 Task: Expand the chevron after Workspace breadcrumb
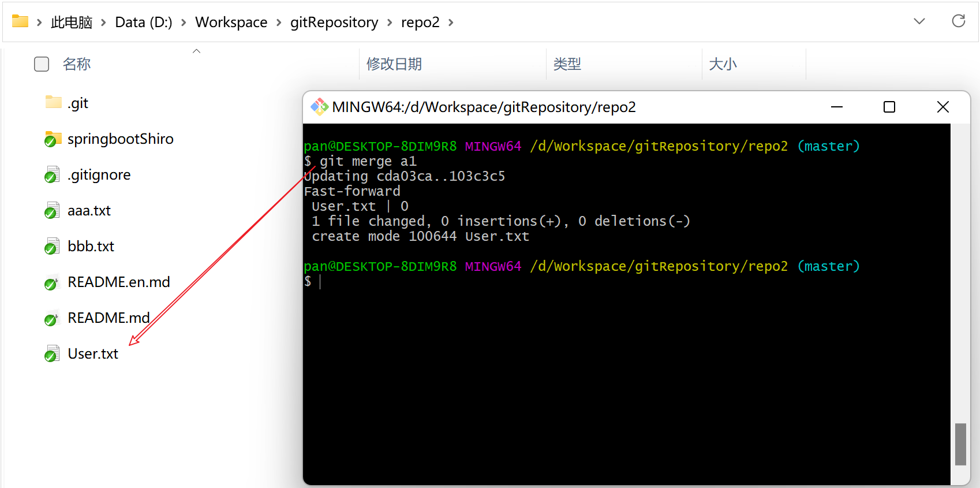(x=279, y=23)
